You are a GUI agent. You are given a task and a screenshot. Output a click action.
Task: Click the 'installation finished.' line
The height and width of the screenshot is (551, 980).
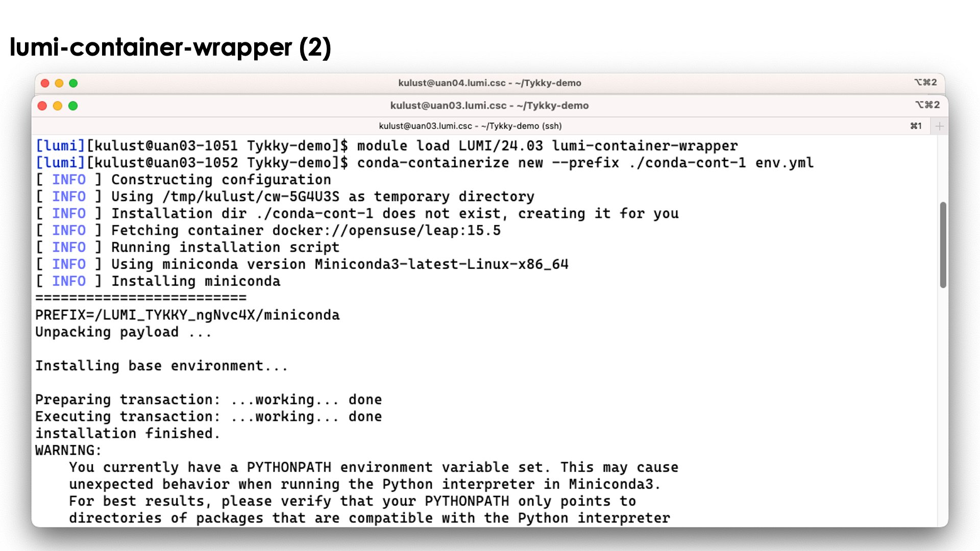(x=128, y=433)
